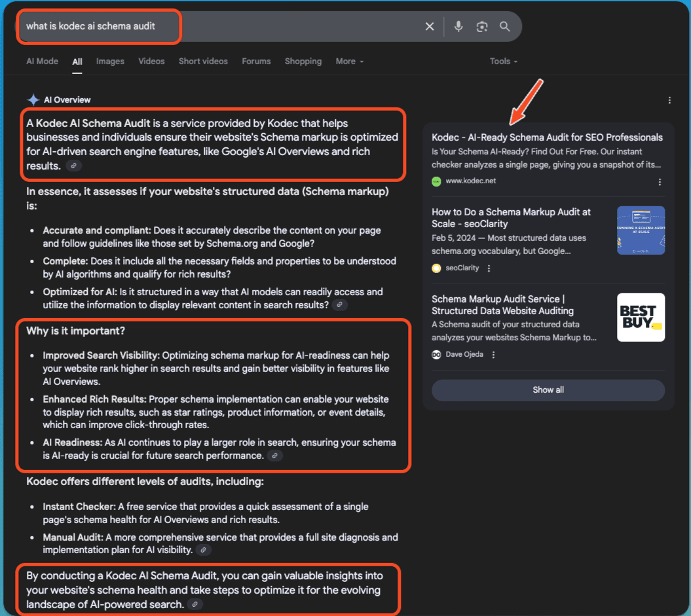Open source link icon after 'AI-powered search.' paragraph
The width and height of the screenshot is (691, 616).
[195, 605]
